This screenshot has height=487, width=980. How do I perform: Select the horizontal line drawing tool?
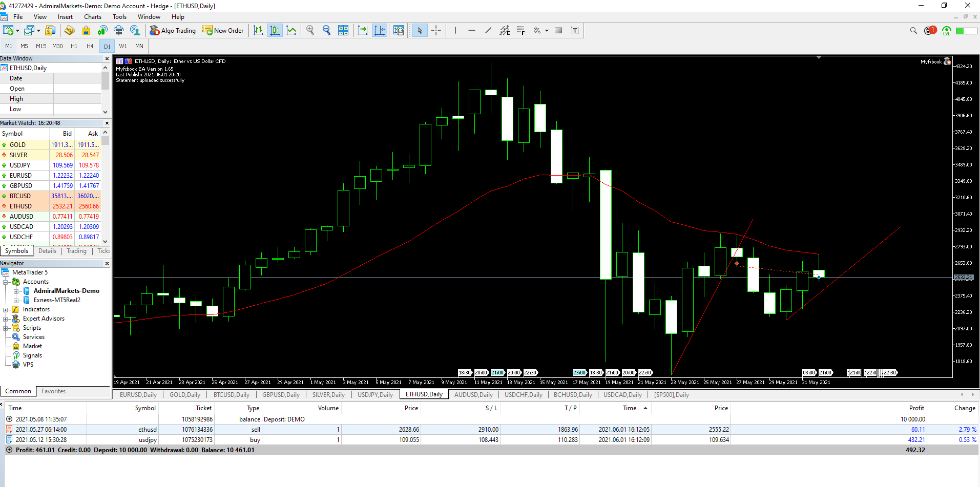(x=472, y=31)
